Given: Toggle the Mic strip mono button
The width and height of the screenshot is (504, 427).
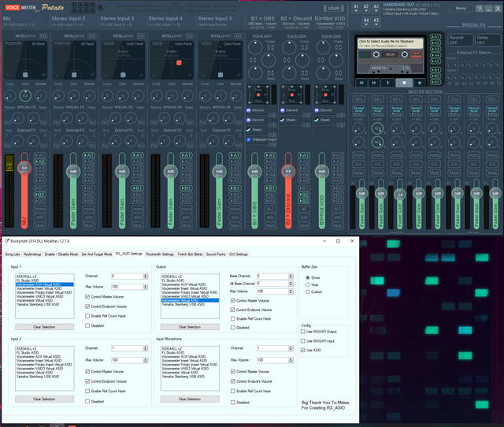Looking at the screenshot, I should click(40, 209).
